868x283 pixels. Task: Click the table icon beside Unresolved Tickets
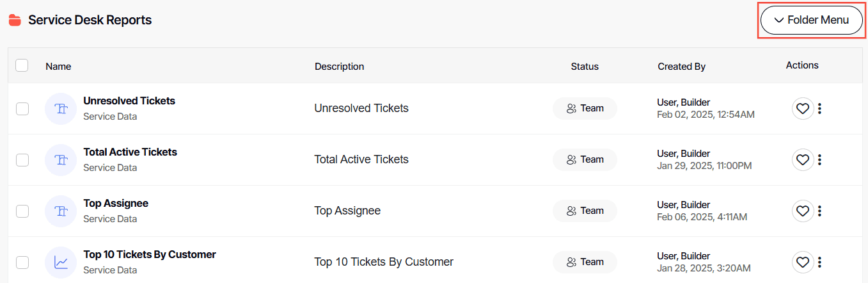[61, 109]
